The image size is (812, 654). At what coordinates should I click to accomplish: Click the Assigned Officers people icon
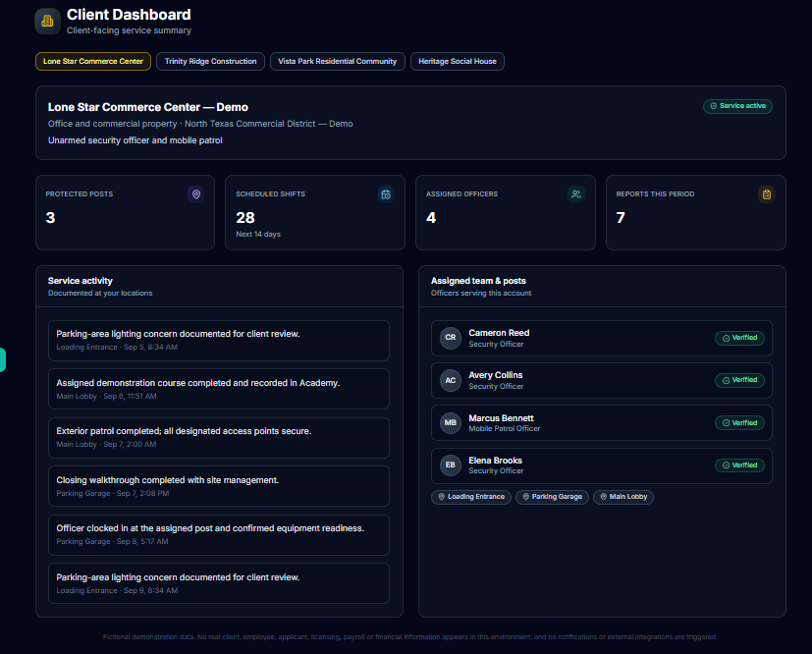[x=575, y=194]
